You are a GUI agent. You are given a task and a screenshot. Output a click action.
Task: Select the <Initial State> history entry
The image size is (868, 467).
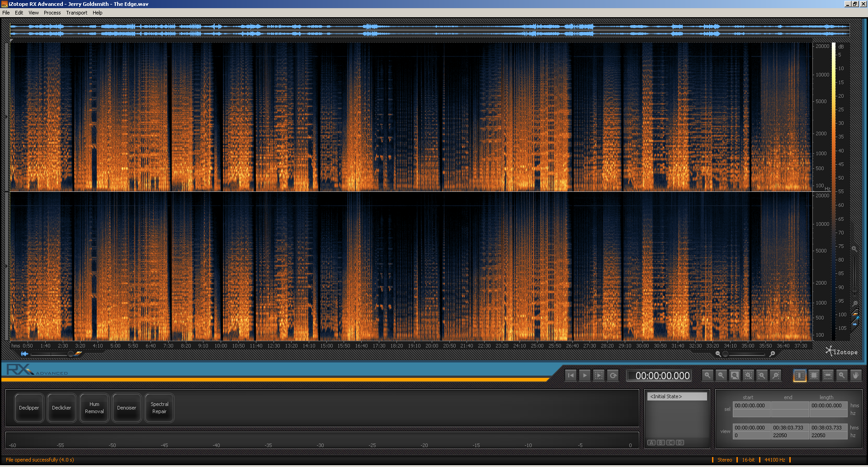click(x=677, y=396)
